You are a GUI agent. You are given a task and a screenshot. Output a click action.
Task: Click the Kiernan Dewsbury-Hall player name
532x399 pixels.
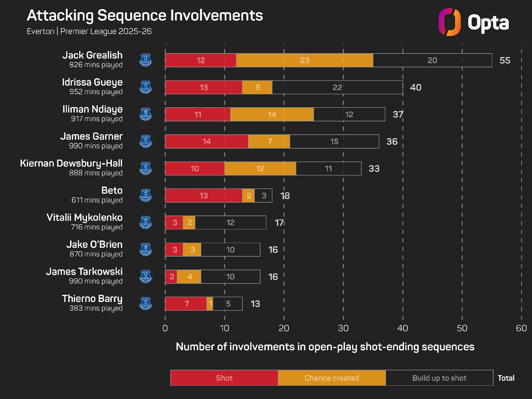(71, 163)
